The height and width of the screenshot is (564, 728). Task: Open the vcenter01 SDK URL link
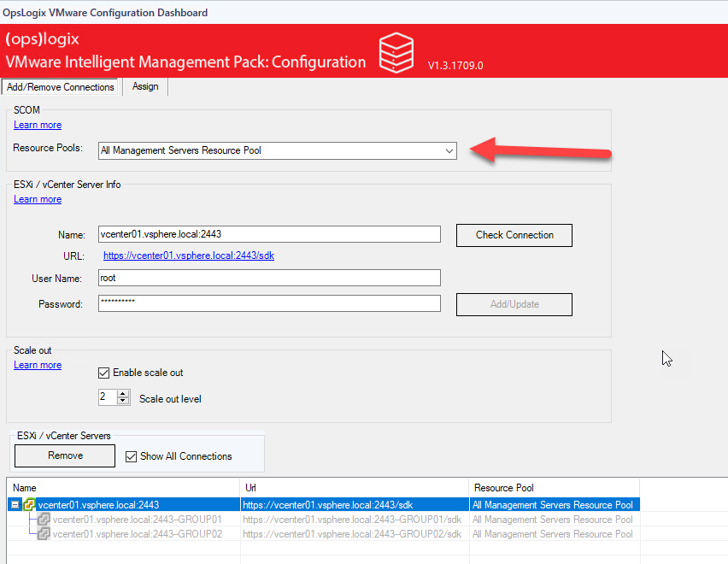pyautogui.click(x=189, y=256)
